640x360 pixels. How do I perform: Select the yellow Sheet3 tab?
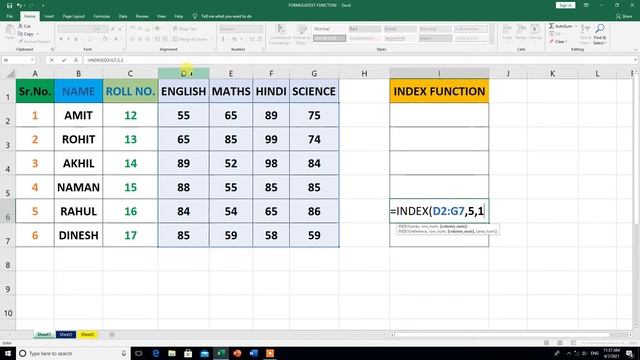coord(87,335)
